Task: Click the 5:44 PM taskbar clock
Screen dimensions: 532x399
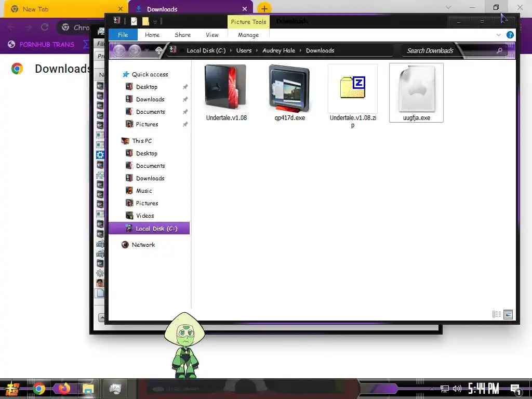Action: (484, 389)
